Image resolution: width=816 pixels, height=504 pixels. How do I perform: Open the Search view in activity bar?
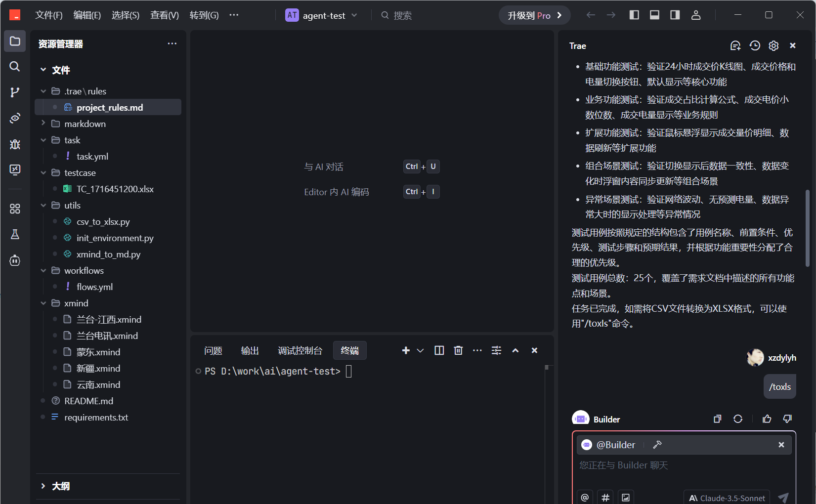15,66
